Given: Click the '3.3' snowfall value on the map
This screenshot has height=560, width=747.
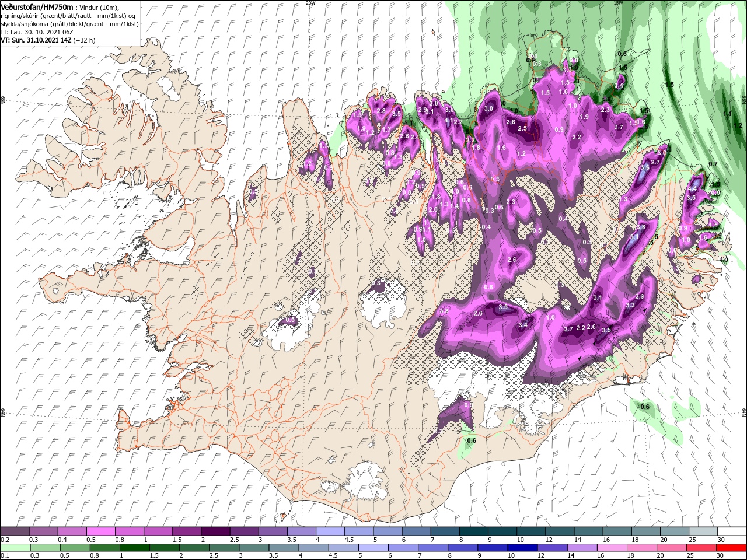Looking at the screenshot, I should point(630,305).
